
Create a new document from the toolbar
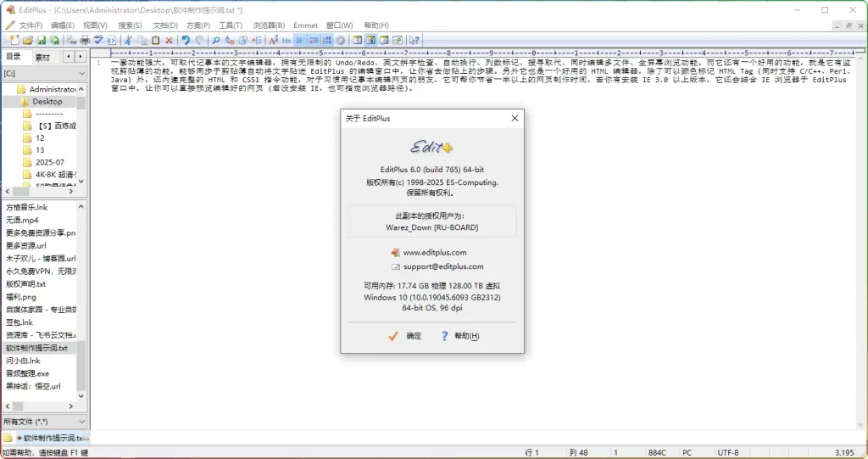(14, 40)
